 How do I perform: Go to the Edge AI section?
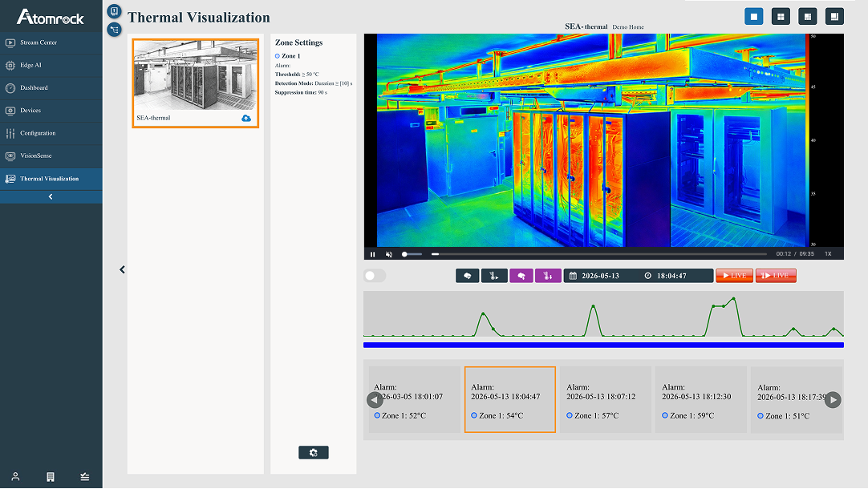(x=51, y=65)
